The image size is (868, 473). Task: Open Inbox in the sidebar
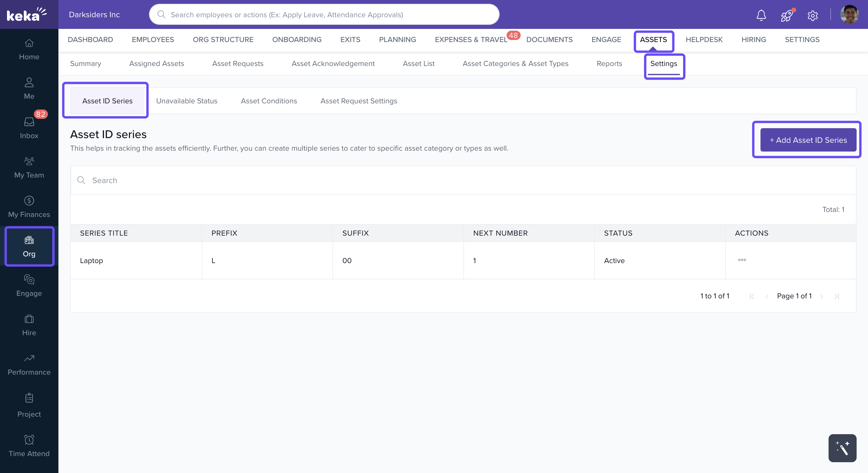click(x=29, y=127)
